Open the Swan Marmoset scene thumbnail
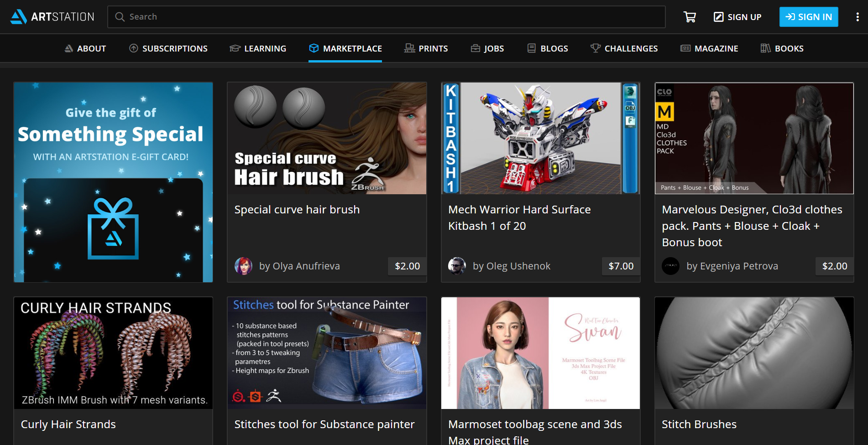868x445 pixels. point(541,353)
